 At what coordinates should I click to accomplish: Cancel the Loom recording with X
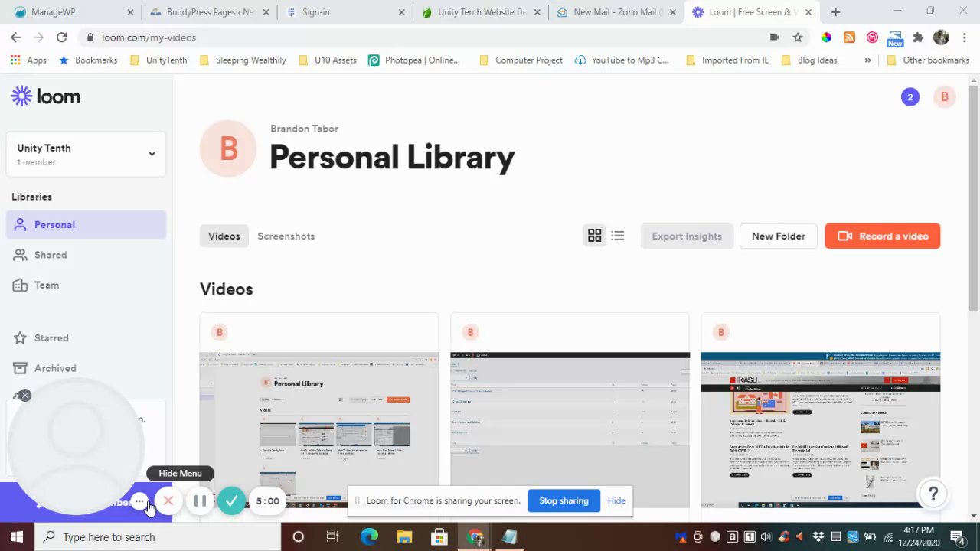pyautogui.click(x=168, y=501)
